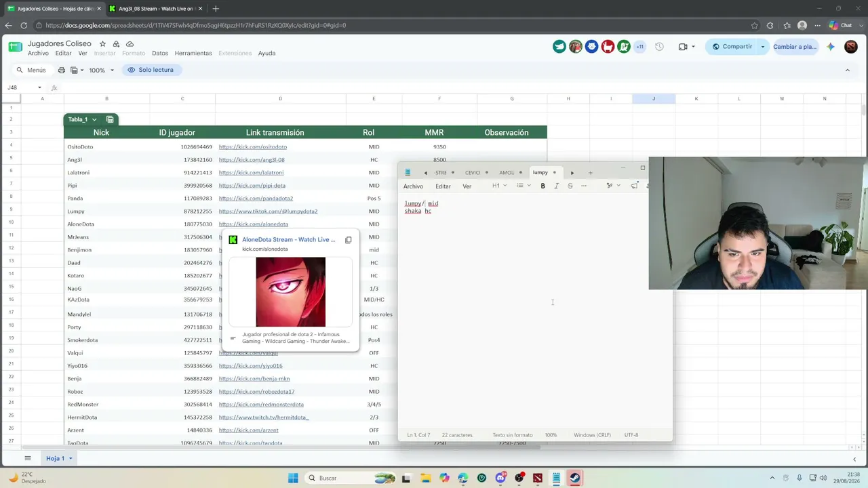
Task: Click the Windows (CRLF) status bar entry
Action: click(592, 435)
